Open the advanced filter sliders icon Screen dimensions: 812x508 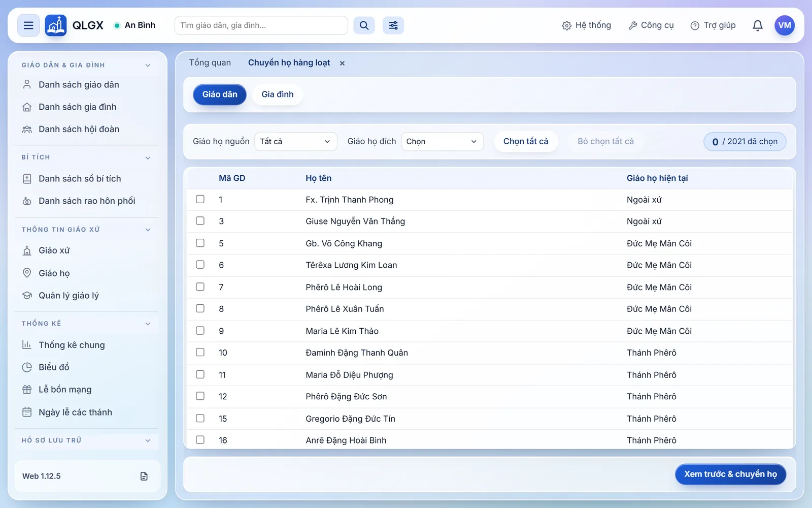pyautogui.click(x=393, y=25)
